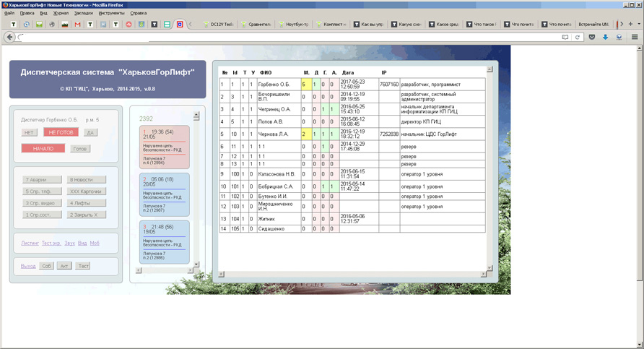644x349 pixels.
Task: Click the Gmail pinned tab icon
Action: click(78, 24)
